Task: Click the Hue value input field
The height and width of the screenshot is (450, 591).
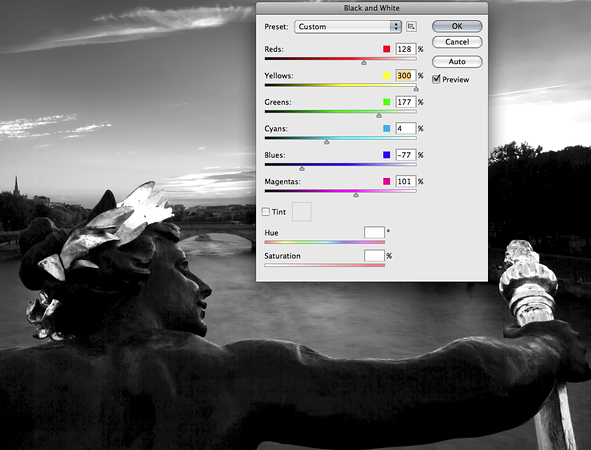Action: click(x=374, y=233)
